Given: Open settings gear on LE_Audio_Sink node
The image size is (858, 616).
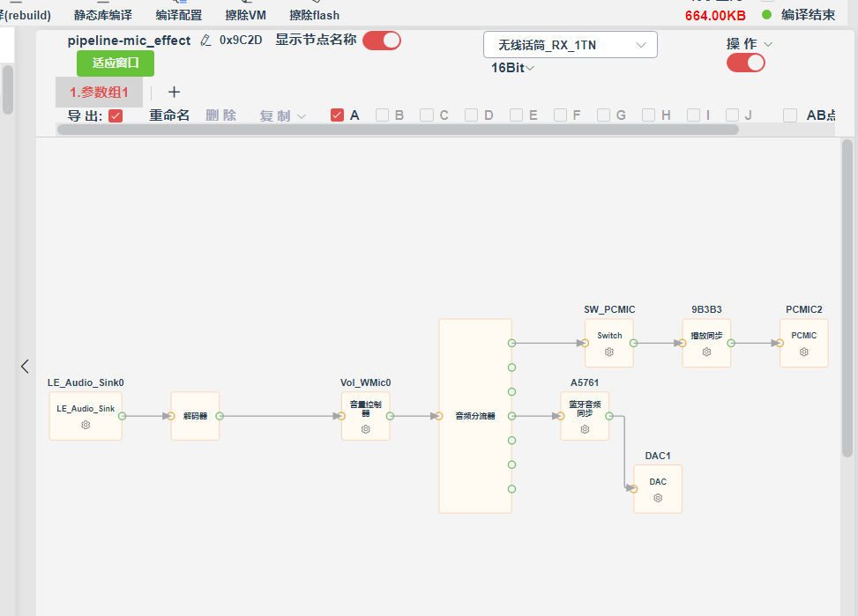Looking at the screenshot, I should coord(86,425).
